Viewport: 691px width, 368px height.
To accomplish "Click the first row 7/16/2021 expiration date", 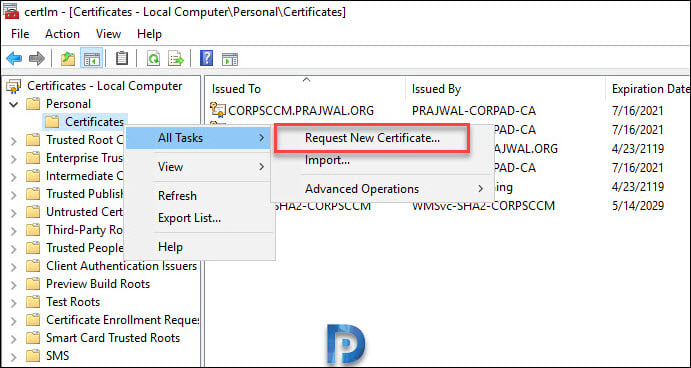I will [638, 110].
